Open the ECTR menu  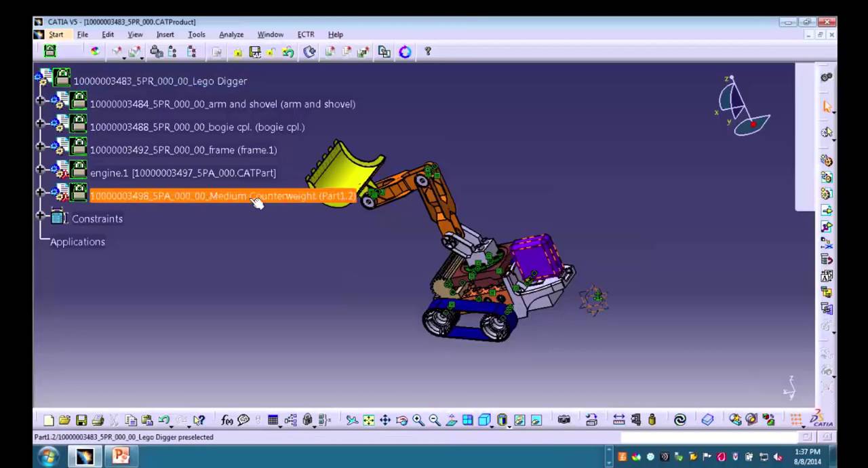[306, 35]
